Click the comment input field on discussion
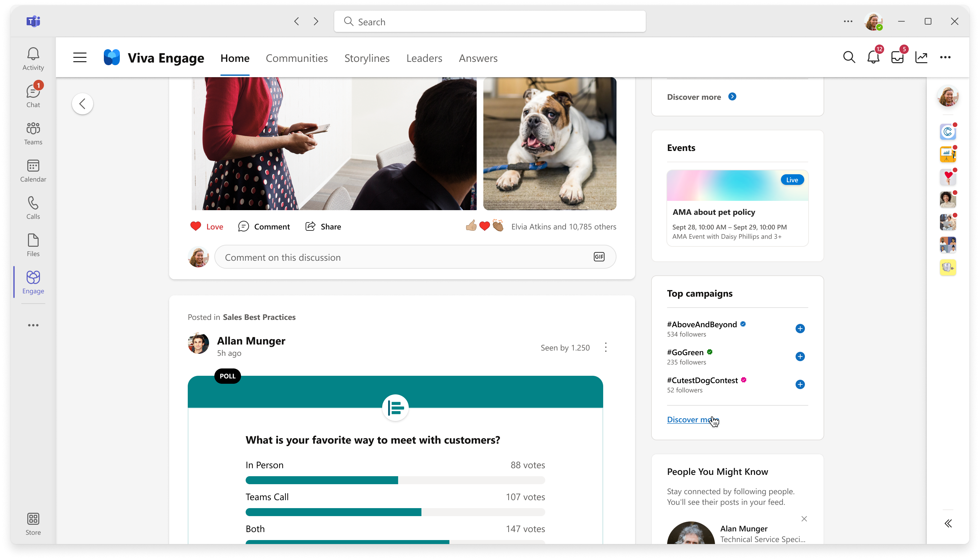980x560 pixels. pyautogui.click(x=415, y=257)
